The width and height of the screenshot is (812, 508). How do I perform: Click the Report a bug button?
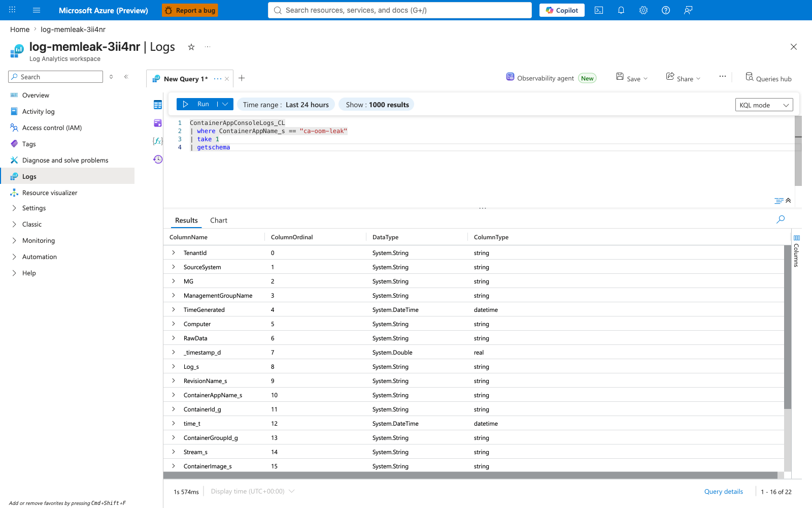pos(190,10)
